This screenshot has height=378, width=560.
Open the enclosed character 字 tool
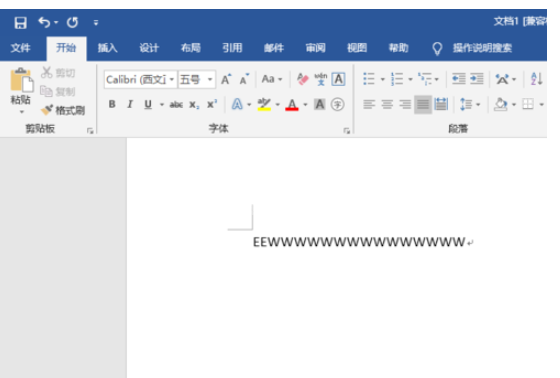338,104
